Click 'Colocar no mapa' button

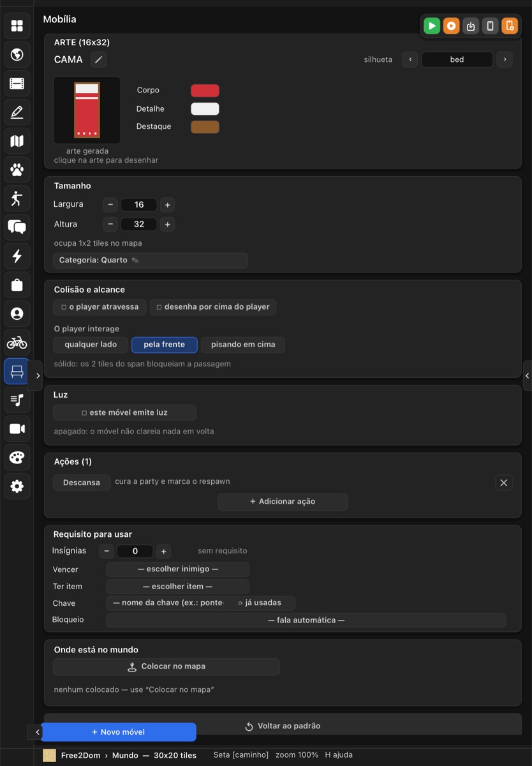click(166, 666)
